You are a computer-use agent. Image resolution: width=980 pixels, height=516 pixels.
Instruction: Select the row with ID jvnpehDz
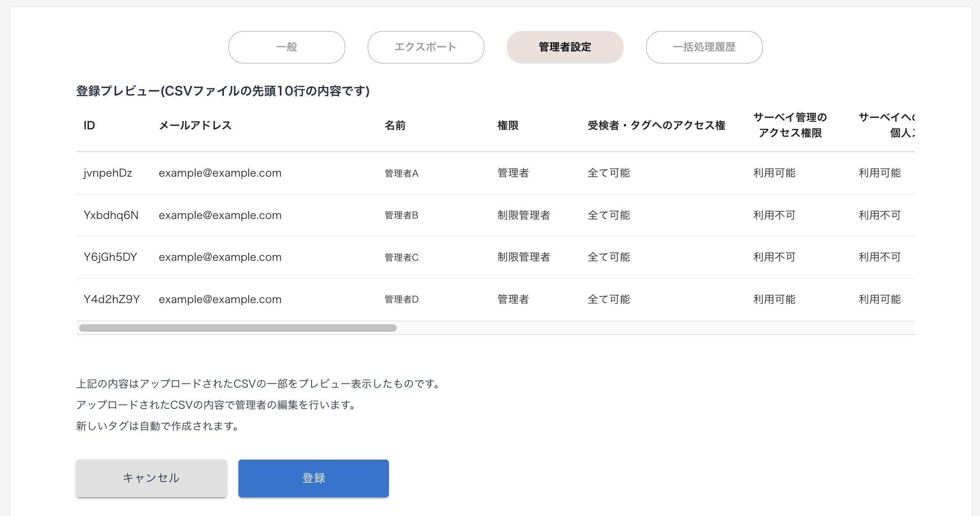pos(108,173)
